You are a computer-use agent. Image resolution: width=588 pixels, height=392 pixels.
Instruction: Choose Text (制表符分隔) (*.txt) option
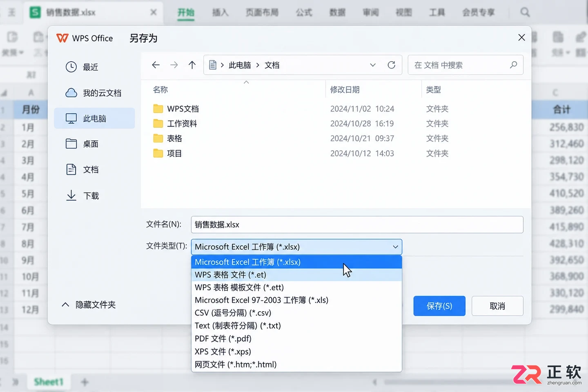(296, 326)
